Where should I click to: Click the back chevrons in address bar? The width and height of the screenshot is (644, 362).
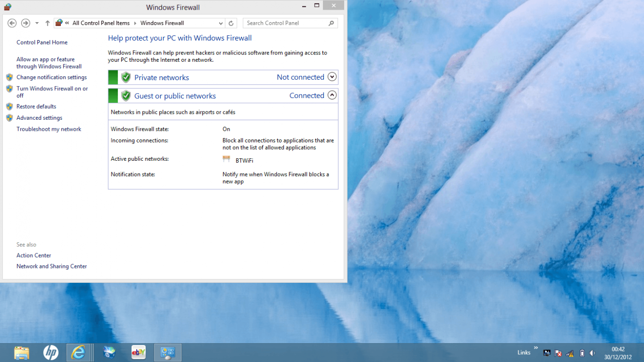click(x=67, y=23)
